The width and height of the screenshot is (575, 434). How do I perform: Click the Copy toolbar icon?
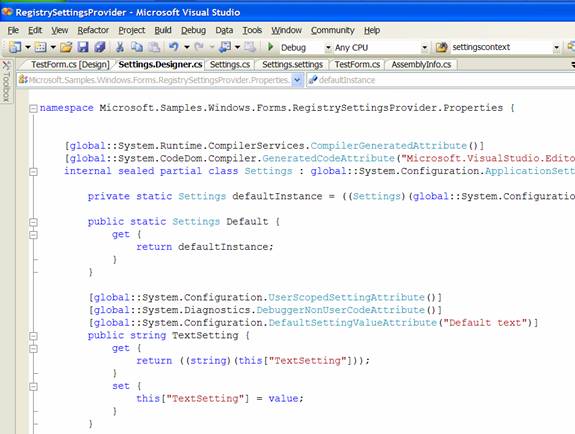coord(137,47)
